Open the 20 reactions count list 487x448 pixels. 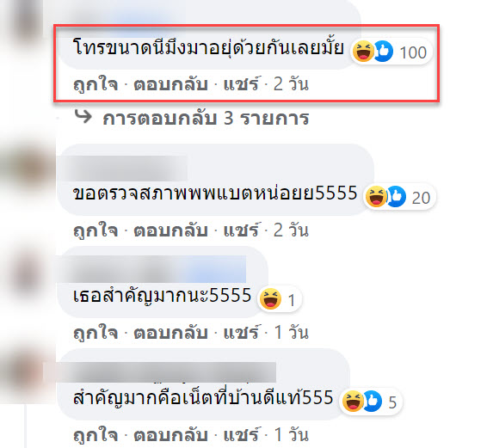pyautogui.click(x=421, y=198)
